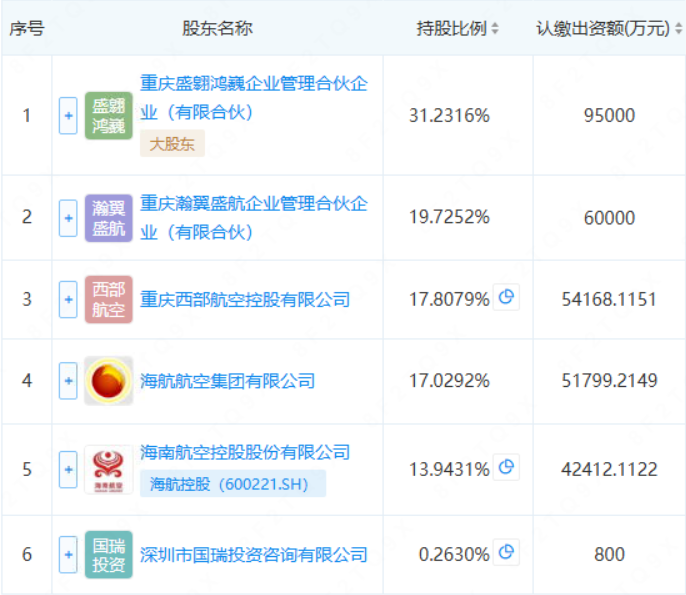This screenshot has height=595, width=686.
Task: Open pie chart icon beside 0.2630%
Action: pyautogui.click(x=507, y=552)
